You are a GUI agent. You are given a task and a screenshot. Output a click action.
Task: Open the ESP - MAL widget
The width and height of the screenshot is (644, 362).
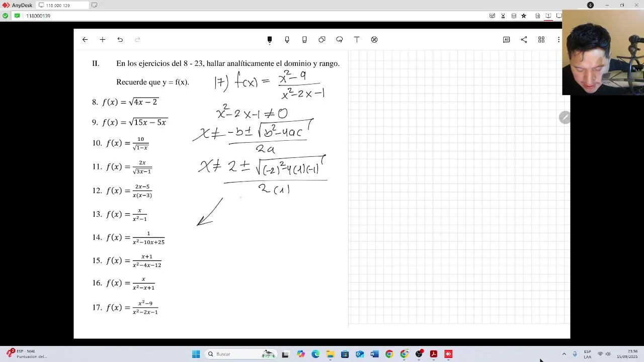[x=26, y=354]
